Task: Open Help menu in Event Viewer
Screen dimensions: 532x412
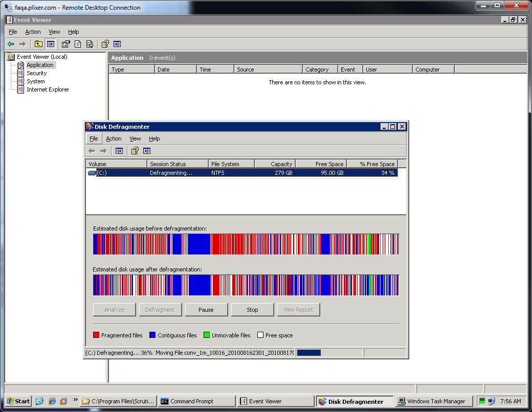Action: (x=74, y=32)
